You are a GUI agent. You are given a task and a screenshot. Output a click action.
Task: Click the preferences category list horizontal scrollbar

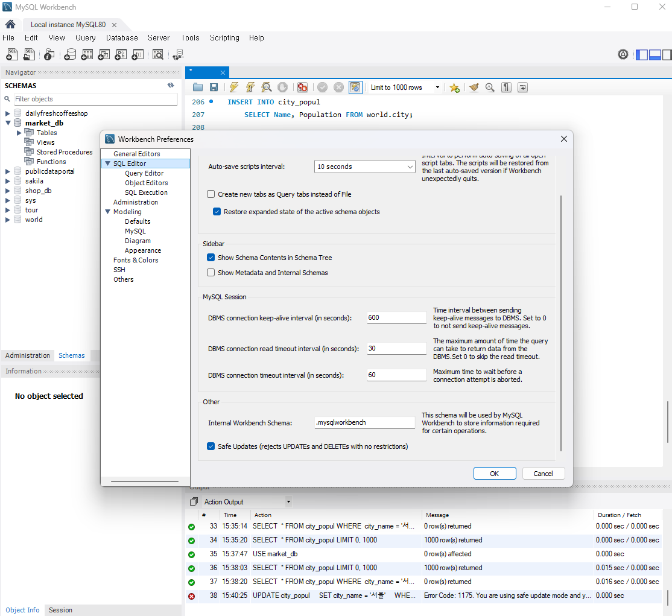tap(145, 481)
